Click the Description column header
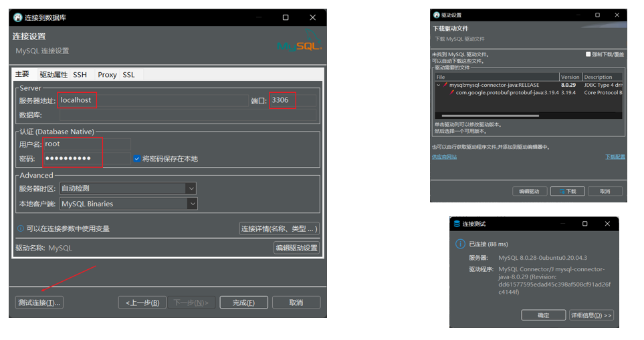Image resolution: width=644 pixels, height=340 pixels. (x=603, y=77)
